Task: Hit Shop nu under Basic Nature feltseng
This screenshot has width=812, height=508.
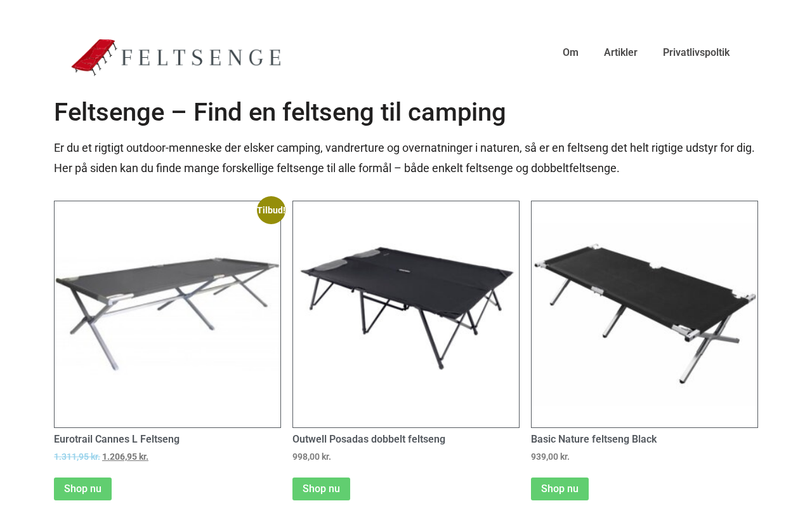Action: (560, 489)
